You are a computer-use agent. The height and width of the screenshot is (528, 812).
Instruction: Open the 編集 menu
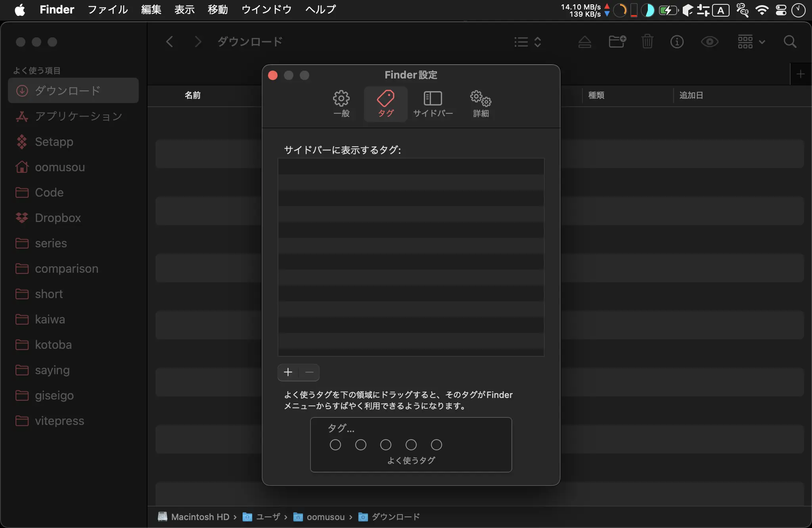(x=151, y=10)
